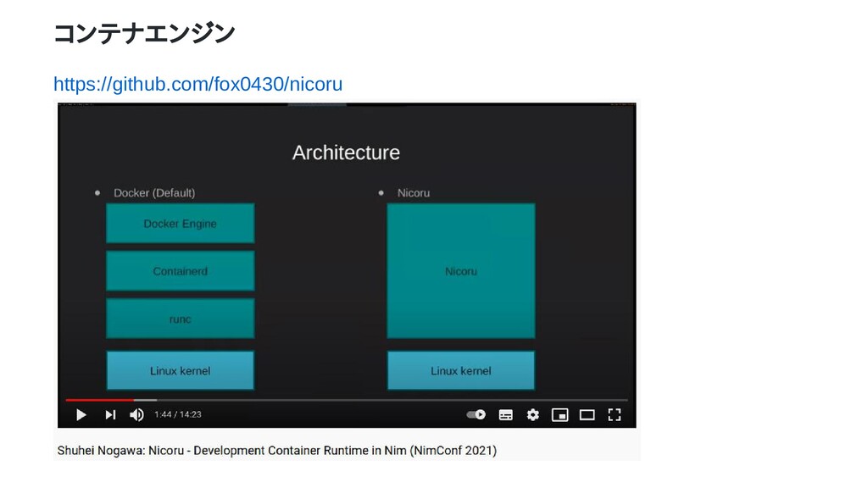Screen dimensions: 868x488
Task: Click the Docker (Default) bullet label
Action: pos(154,193)
